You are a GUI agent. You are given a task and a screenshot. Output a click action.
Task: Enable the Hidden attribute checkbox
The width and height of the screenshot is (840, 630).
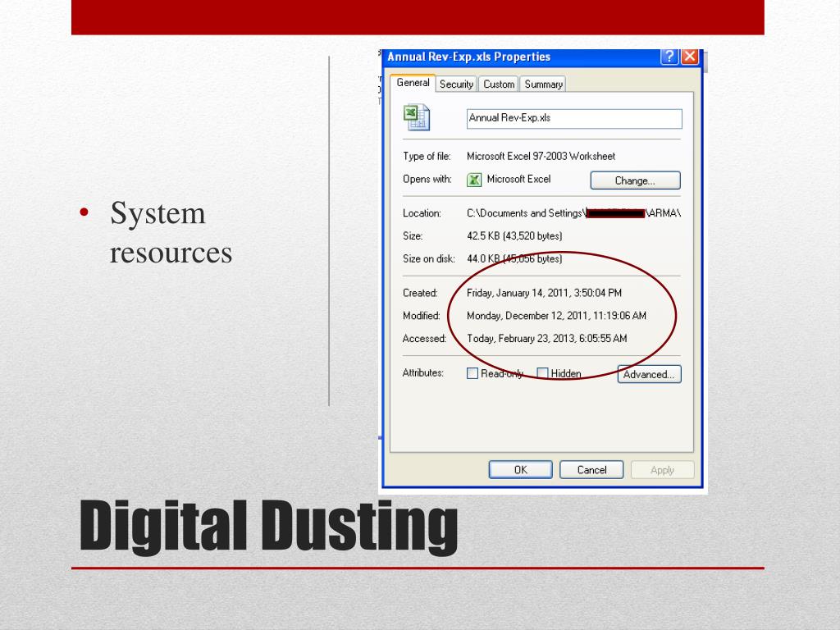click(x=542, y=373)
